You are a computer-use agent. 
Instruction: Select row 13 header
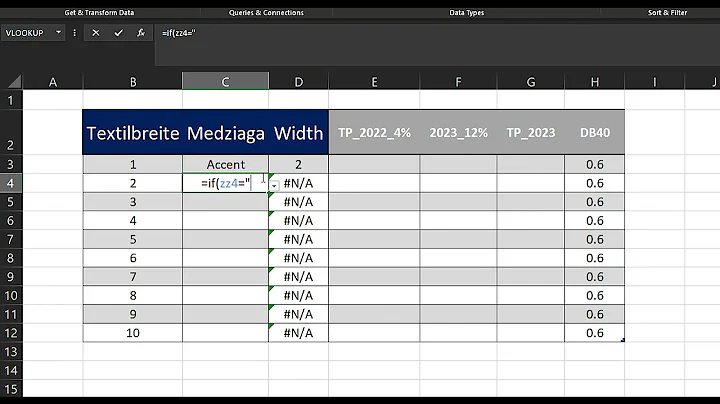click(x=11, y=352)
